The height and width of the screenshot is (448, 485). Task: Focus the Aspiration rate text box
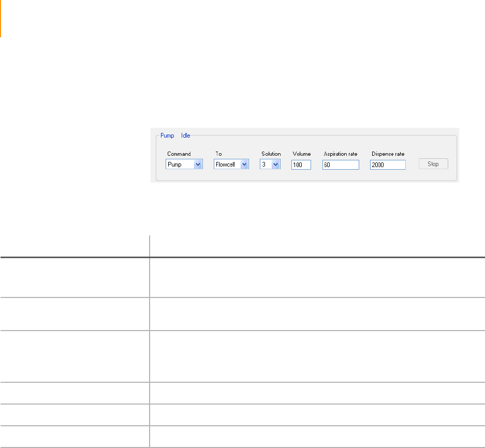[340, 165]
